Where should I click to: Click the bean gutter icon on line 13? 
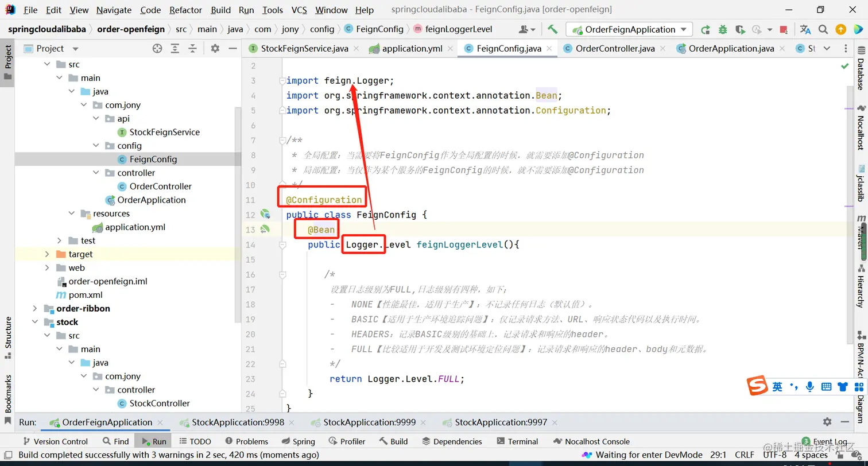[265, 229]
